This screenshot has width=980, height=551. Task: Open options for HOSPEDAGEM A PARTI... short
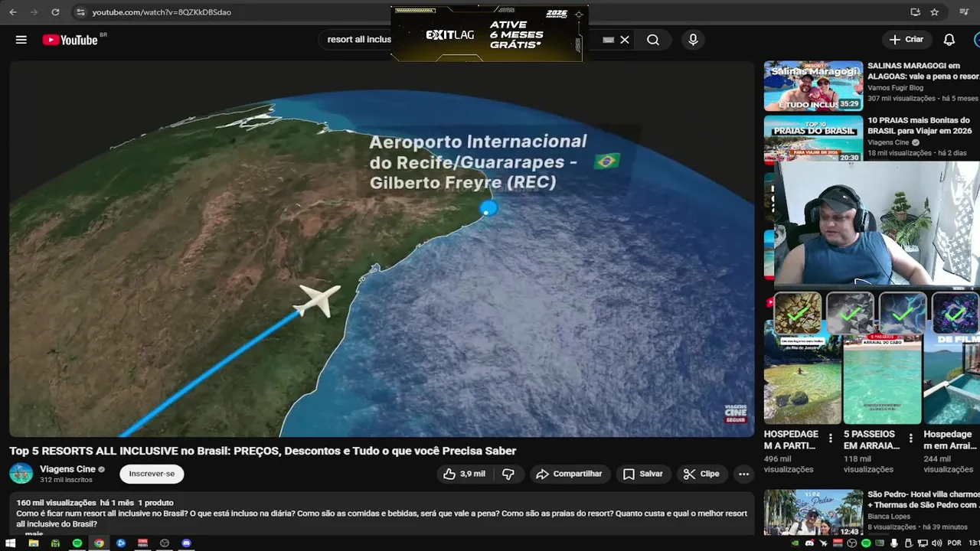[x=831, y=439]
